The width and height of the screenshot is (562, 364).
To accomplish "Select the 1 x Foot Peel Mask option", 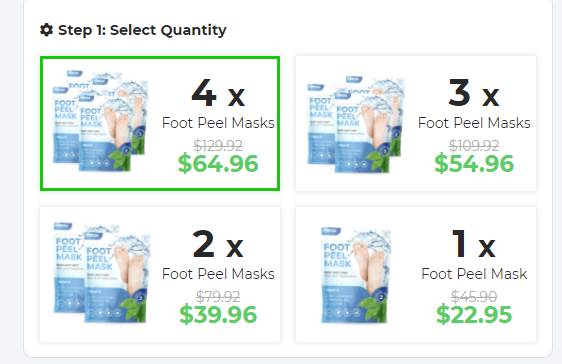I will click(416, 274).
